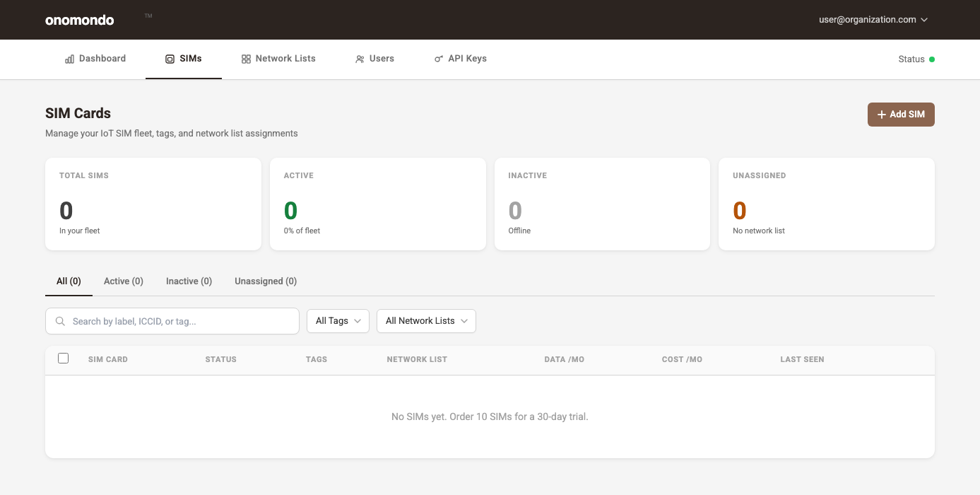Open the Dashboard tab
This screenshot has width=980, height=495.
(95, 59)
